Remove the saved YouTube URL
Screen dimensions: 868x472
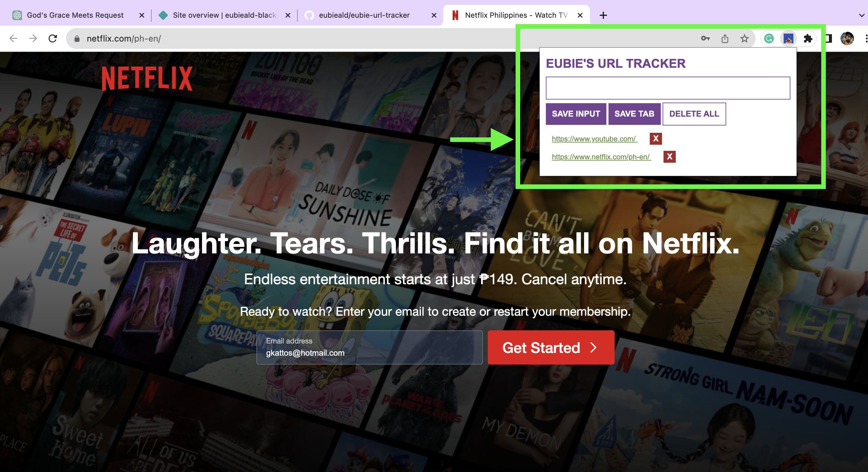pos(655,138)
